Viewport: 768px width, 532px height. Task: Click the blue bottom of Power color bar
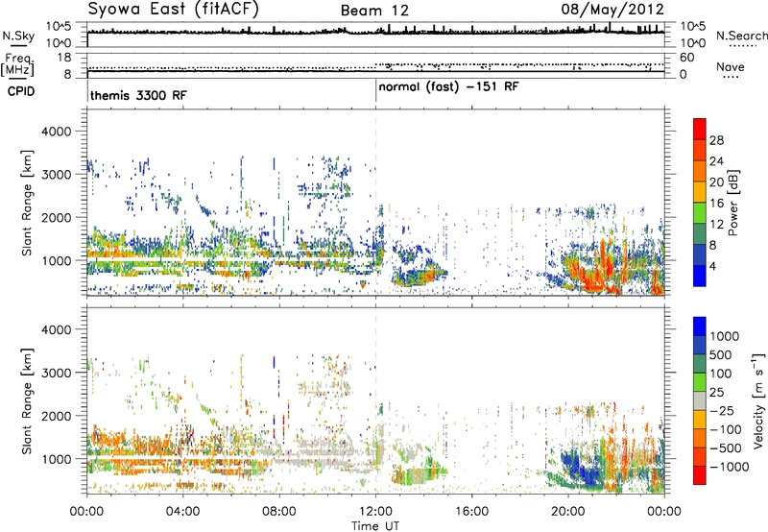pos(700,276)
